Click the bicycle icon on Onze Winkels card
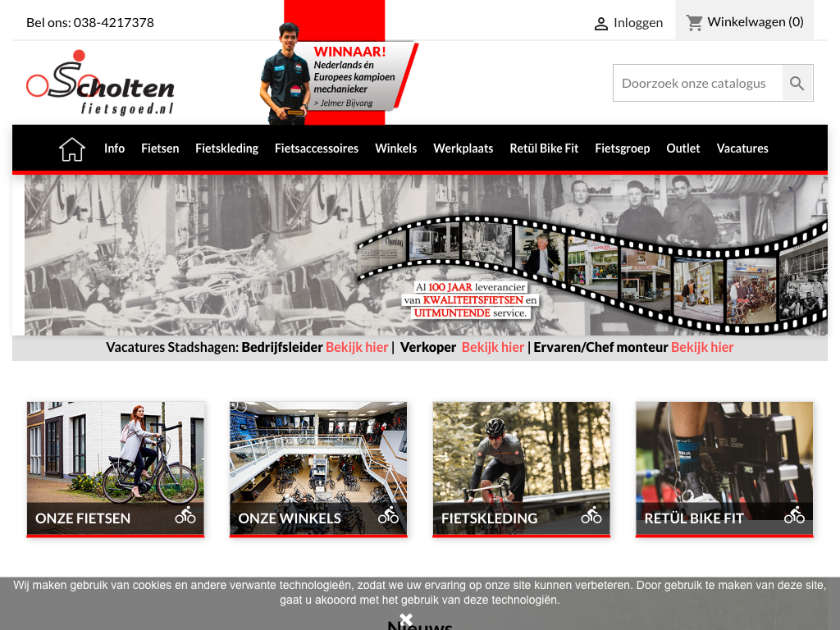 coord(388,515)
